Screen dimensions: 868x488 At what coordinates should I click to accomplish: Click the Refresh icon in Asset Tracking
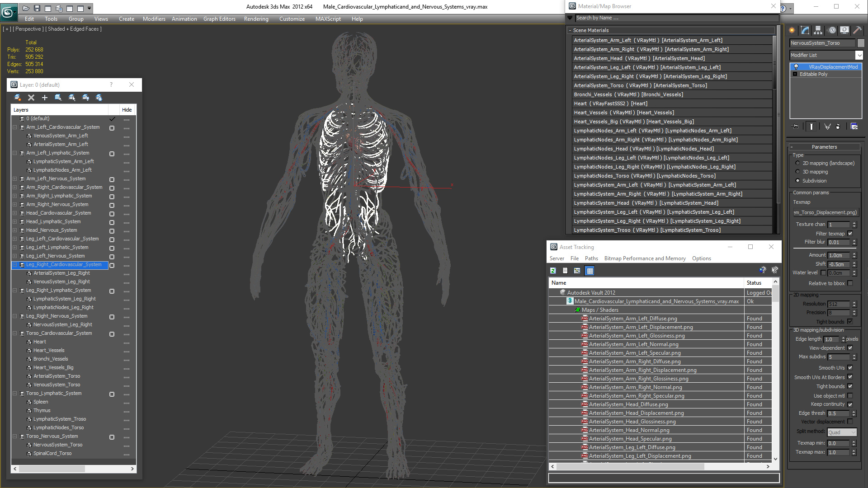553,271
